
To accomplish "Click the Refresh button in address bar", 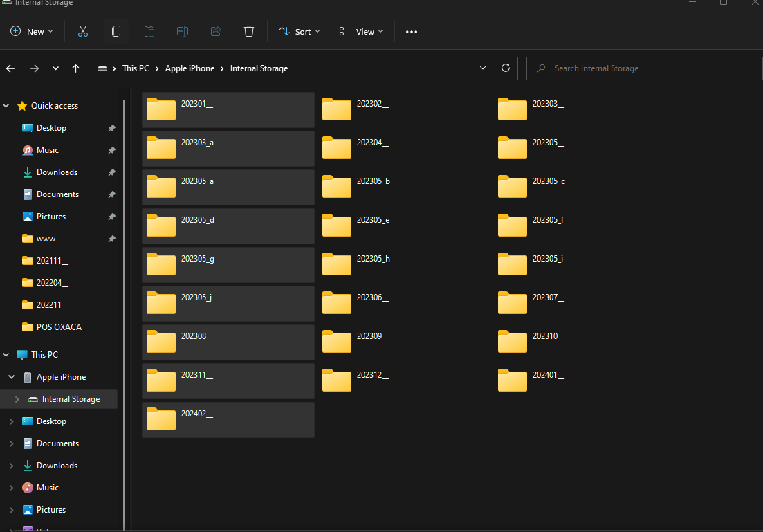I will pyautogui.click(x=506, y=68).
